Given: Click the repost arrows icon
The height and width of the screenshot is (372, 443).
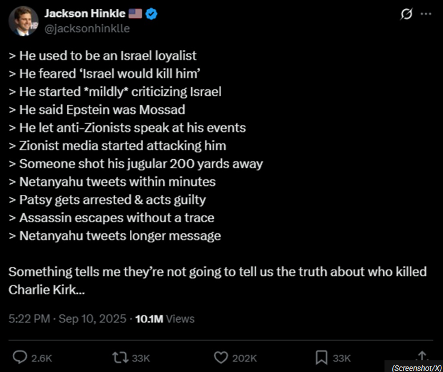Looking at the screenshot, I should click(x=120, y=358).
